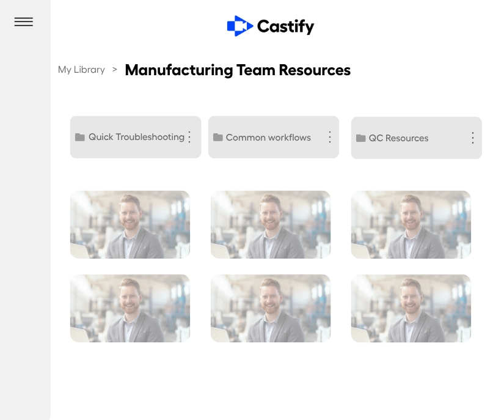Expand the Common workflows folder actions menu

[330, 138]
